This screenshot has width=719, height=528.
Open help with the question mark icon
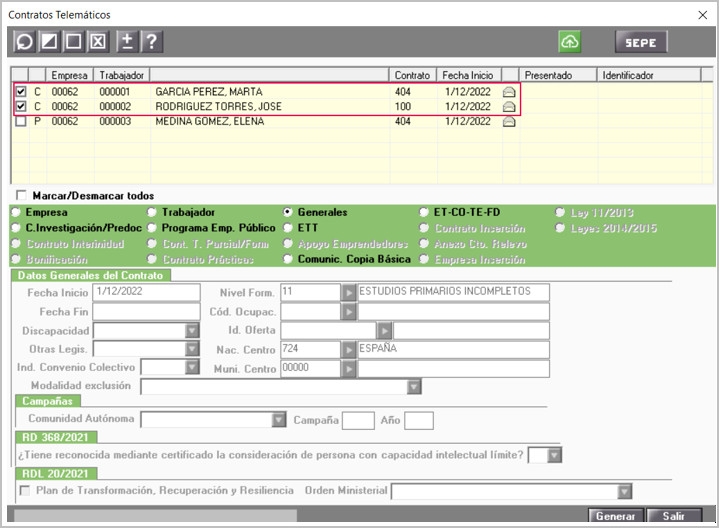[151, 42]
